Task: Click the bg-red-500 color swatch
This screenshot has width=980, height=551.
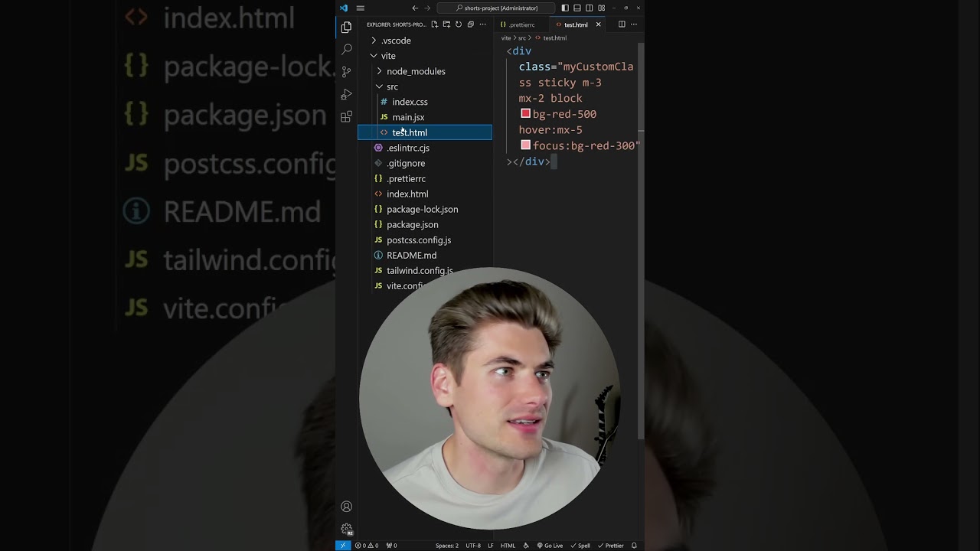Action: tap(525, 113)
